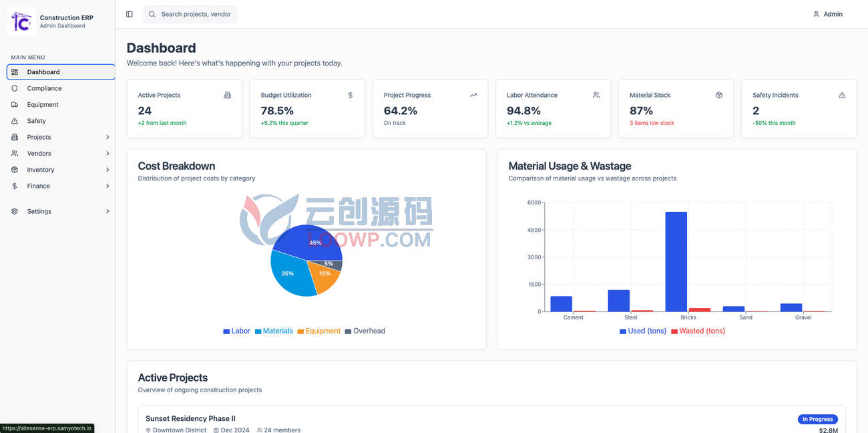This screenshot has height=433, width=868.
Task: Click the Projects building icon in sidebar
Action: pyautogui.click(x=15, y=137)
